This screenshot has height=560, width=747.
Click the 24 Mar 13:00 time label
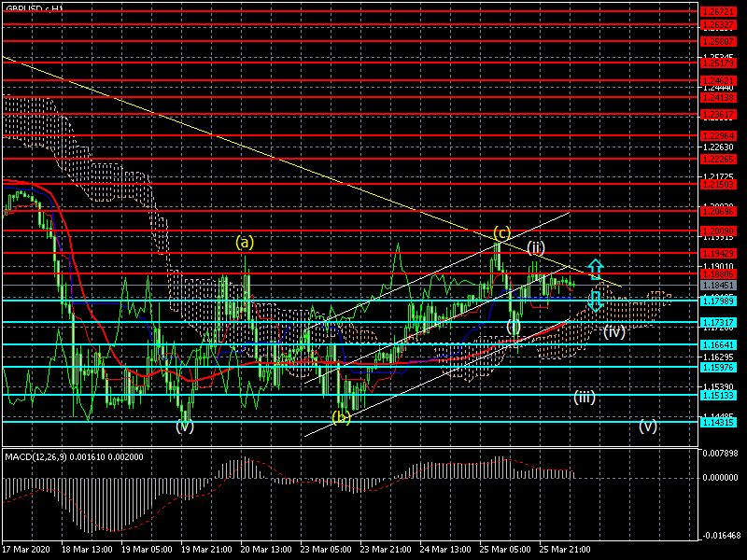click(445, 549)
